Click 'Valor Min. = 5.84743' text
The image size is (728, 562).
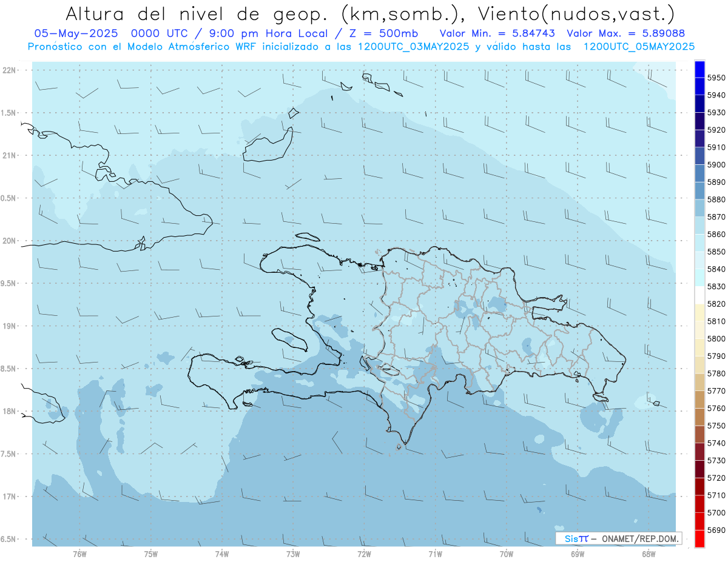tap(497, 33)
